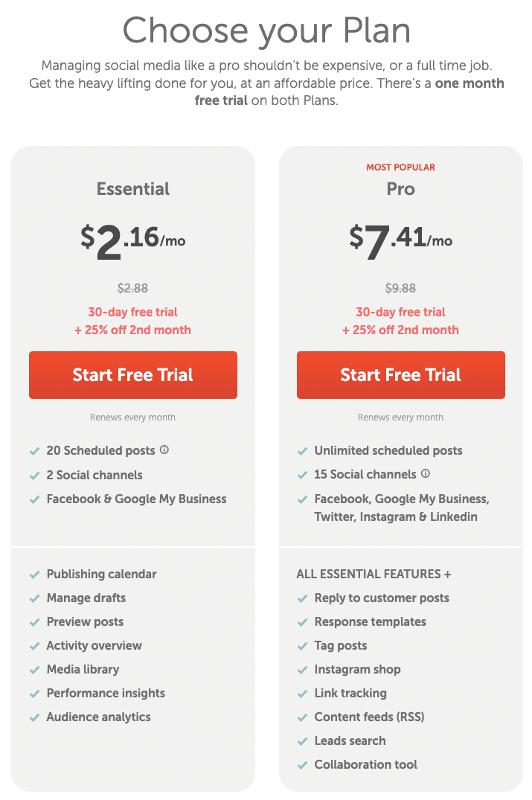Click Performance insights feature text
Image resolution: width=532 pixels, height=800 pixels.
coord(106,693)
